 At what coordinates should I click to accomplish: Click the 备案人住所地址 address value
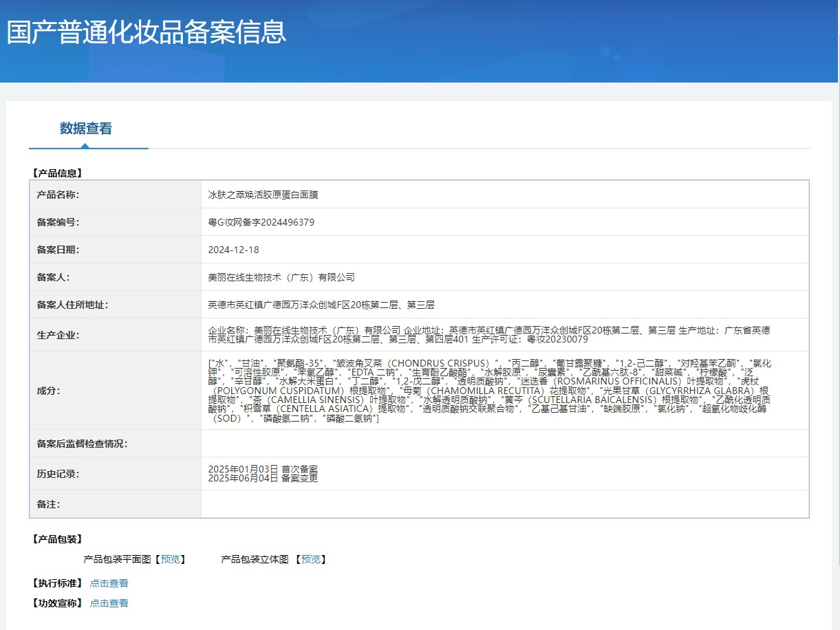pyautogui.click(x=321, y=305)
